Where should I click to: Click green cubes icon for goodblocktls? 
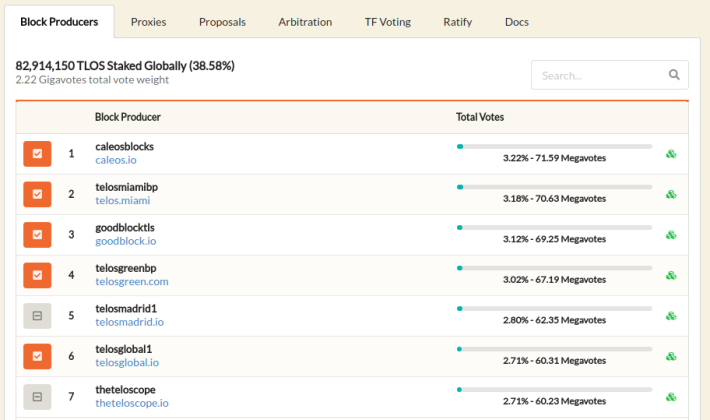point(671,235)
